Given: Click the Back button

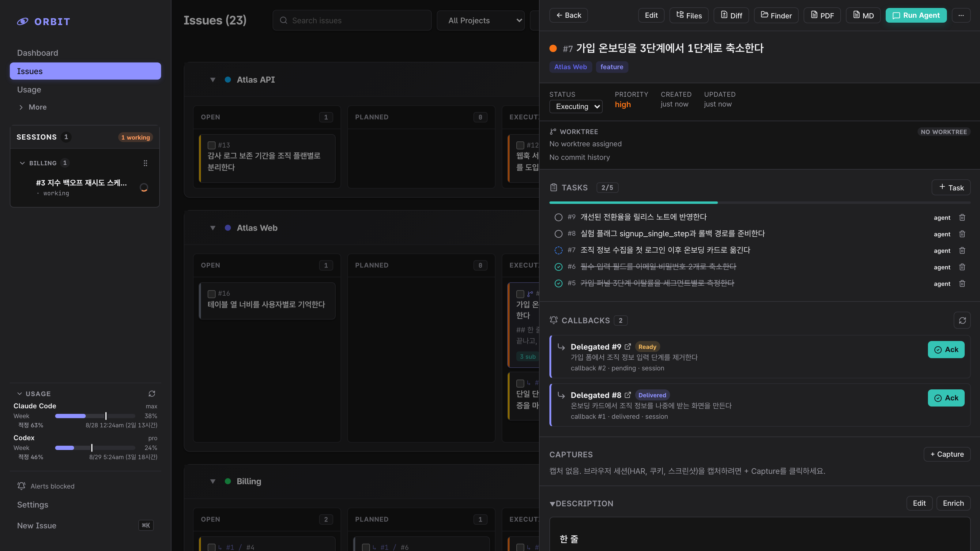Looking at the screenshot, I should [x=568, y=15].
